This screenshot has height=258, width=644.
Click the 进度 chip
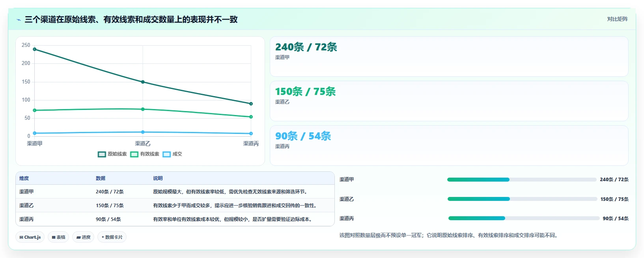(83, 237)
